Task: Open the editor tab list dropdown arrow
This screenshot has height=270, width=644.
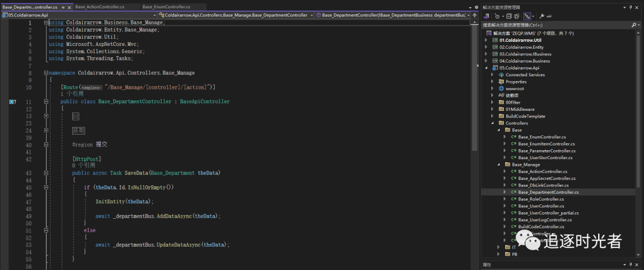Action: pyautogui.click(x=470, y=7)
